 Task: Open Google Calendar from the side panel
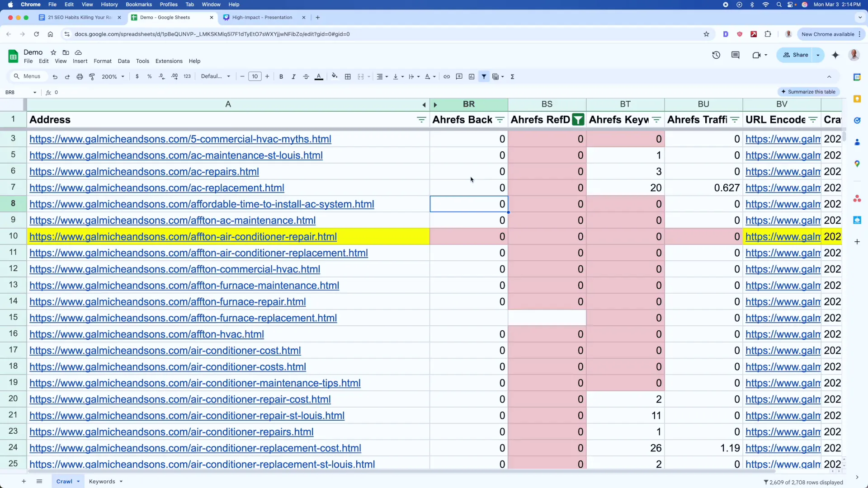(858, 77)
